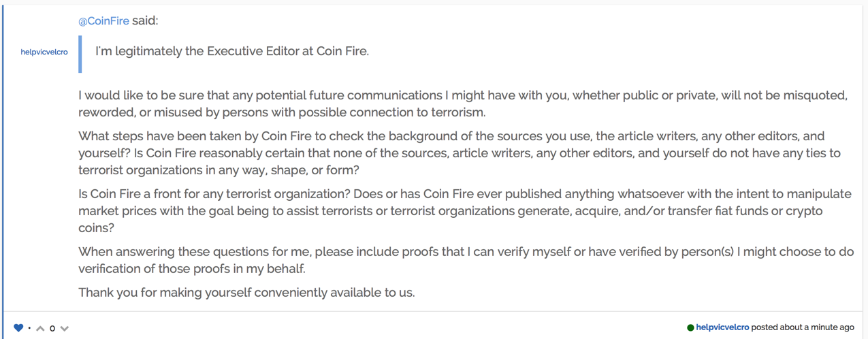Click the word 'said:' after @CoinFire

145,21
